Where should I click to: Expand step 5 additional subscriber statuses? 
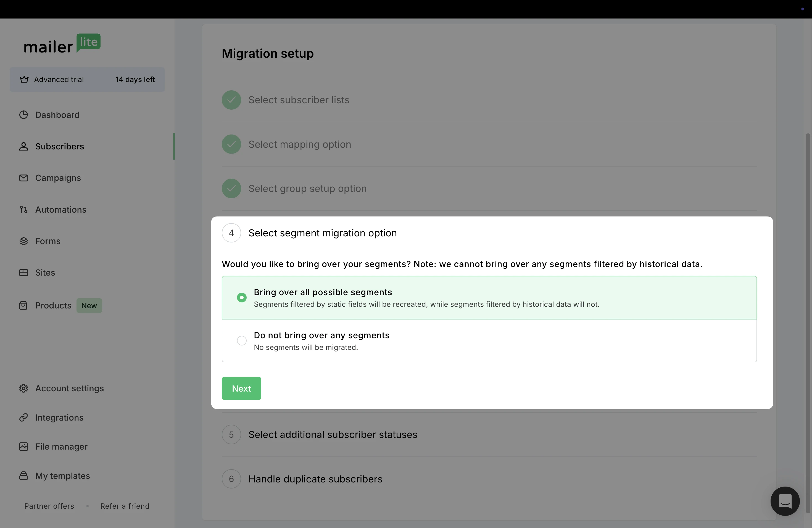point(332,435)
